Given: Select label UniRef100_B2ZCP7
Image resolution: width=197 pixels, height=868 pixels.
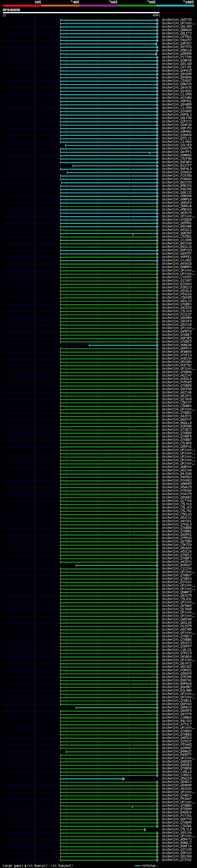Looking at the screenshot, I should pyautogui.click(x=176, y=165).
